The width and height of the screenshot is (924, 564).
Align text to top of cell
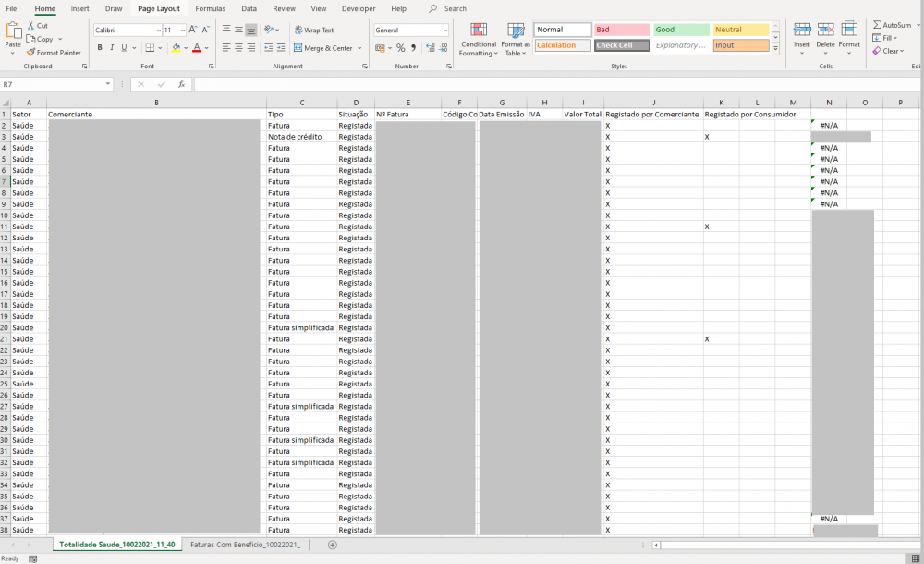[x=226, y=29]
